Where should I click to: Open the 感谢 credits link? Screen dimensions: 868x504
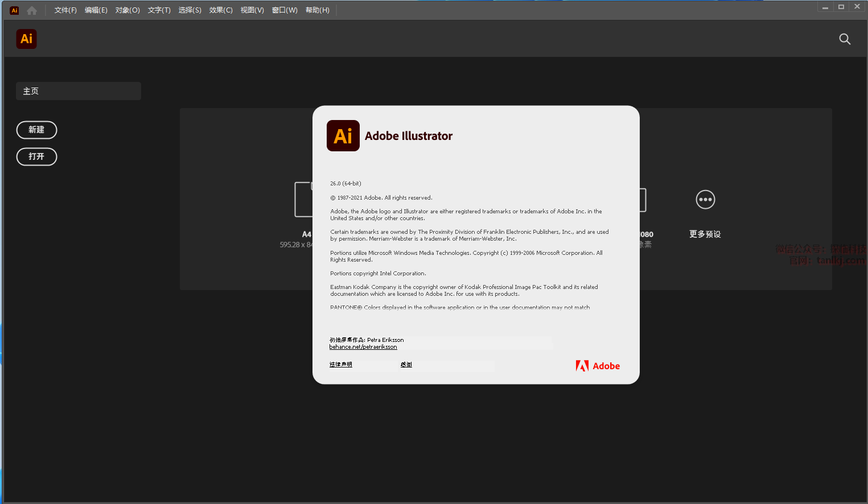point(406,365)
